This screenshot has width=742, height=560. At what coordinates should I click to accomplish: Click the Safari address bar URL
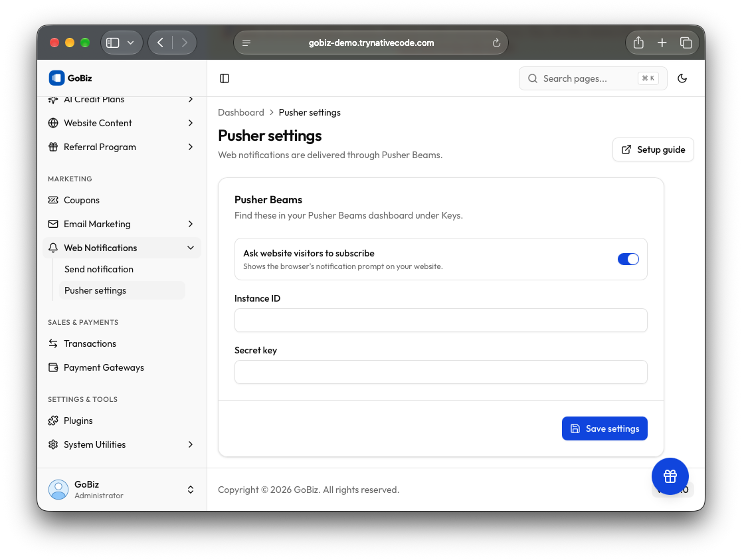pos(371,43)
